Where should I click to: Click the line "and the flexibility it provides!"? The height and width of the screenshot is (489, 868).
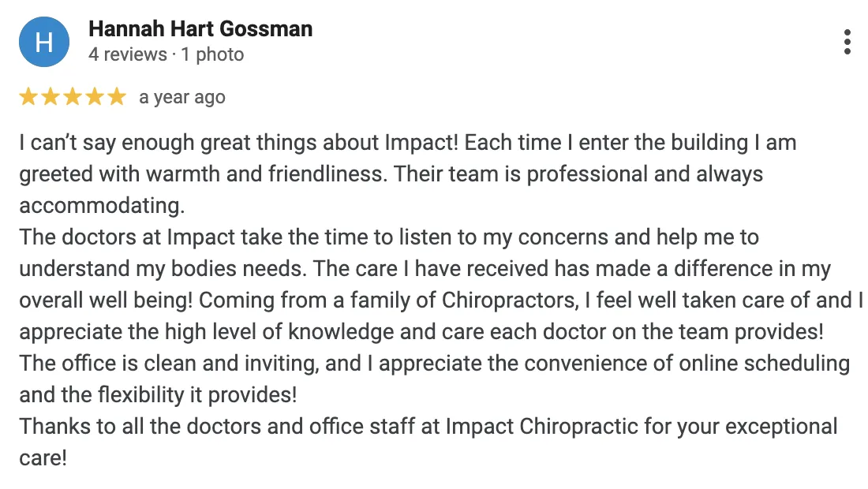(x=158, y=395)
